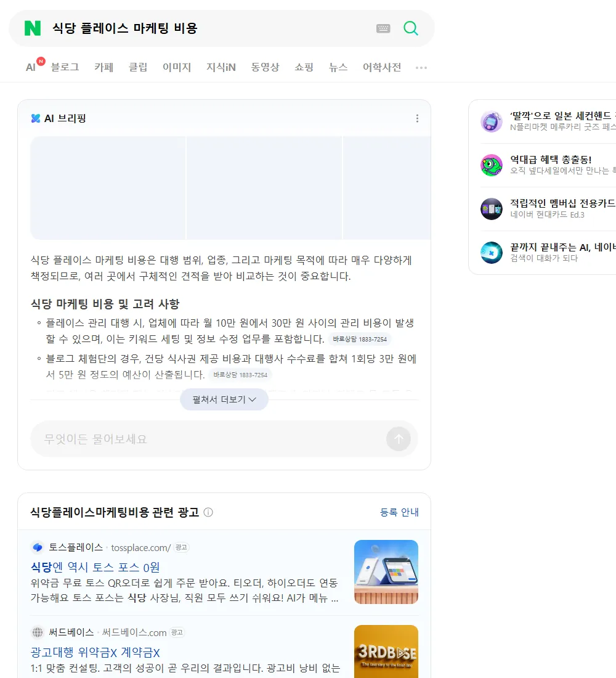This screenshot has width=616, height=678.
Task: Click the 식당 마케팅 비용 및 고려 사항 heading
Action: [x=105, y=304]
